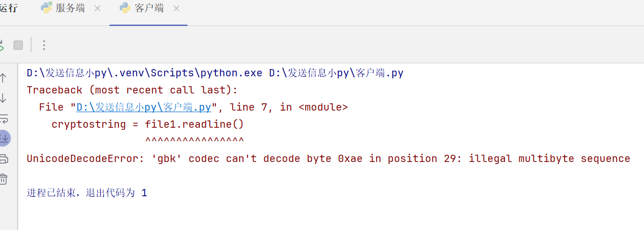This screenshot has width=644, height=230.
Task: Jump down the stack trace
Action: [3, 98]
